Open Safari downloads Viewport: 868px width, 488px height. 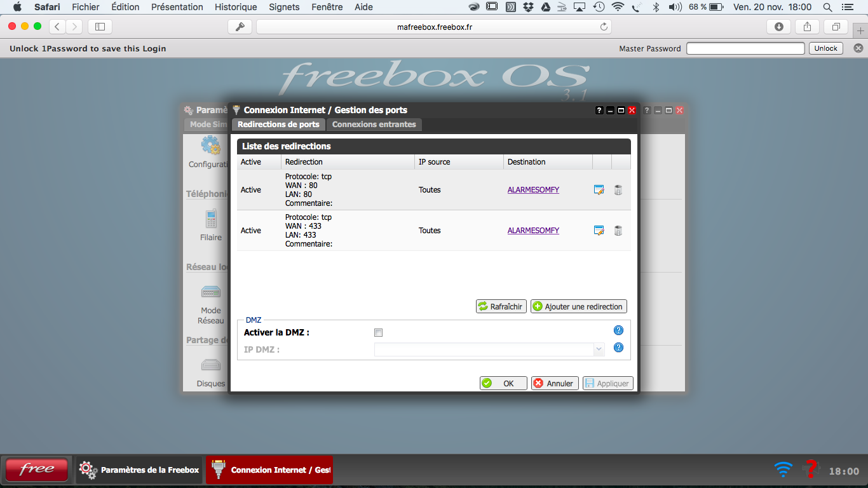778,27
